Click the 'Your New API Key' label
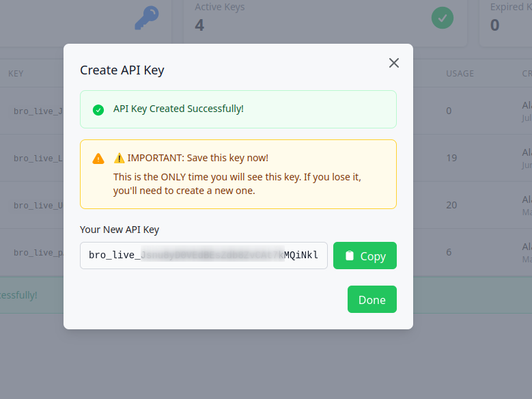 tap(120, 230)
